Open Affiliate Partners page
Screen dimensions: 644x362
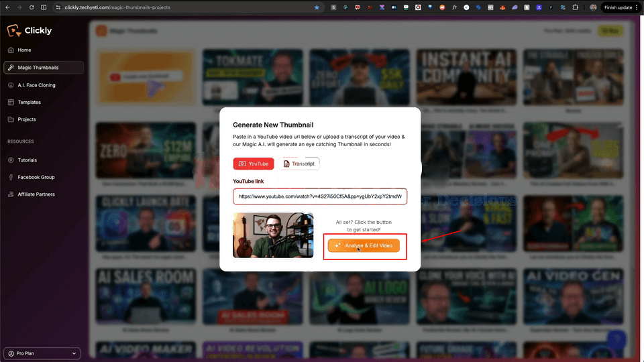pos(36,194)
